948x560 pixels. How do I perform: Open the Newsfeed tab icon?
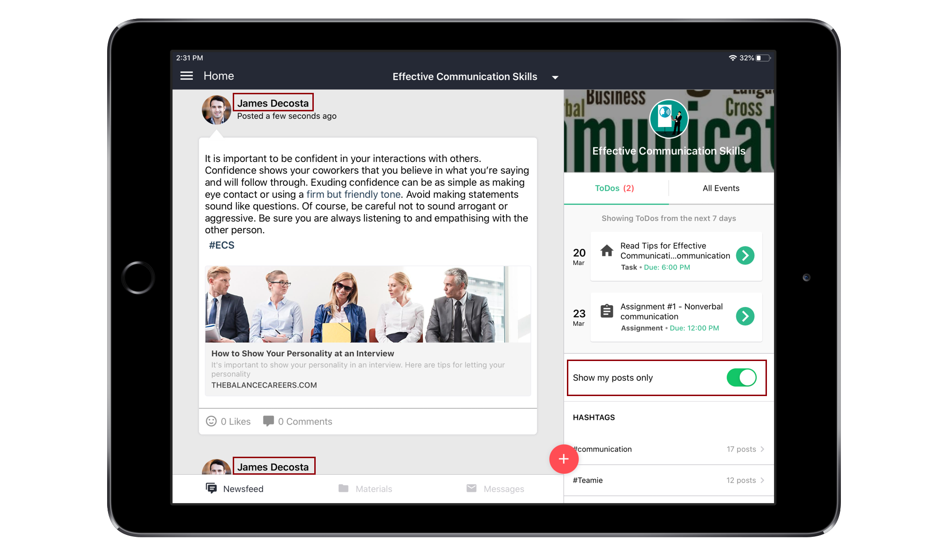211,488
